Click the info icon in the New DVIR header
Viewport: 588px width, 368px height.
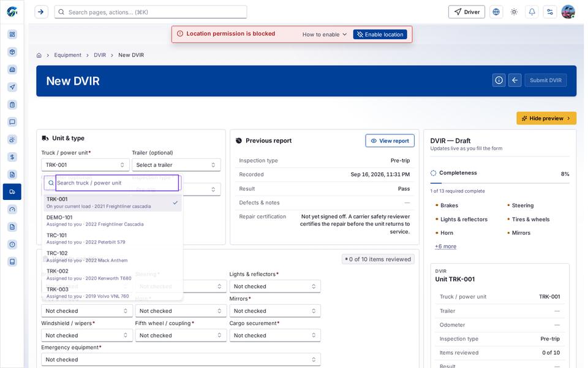(499, 80)
